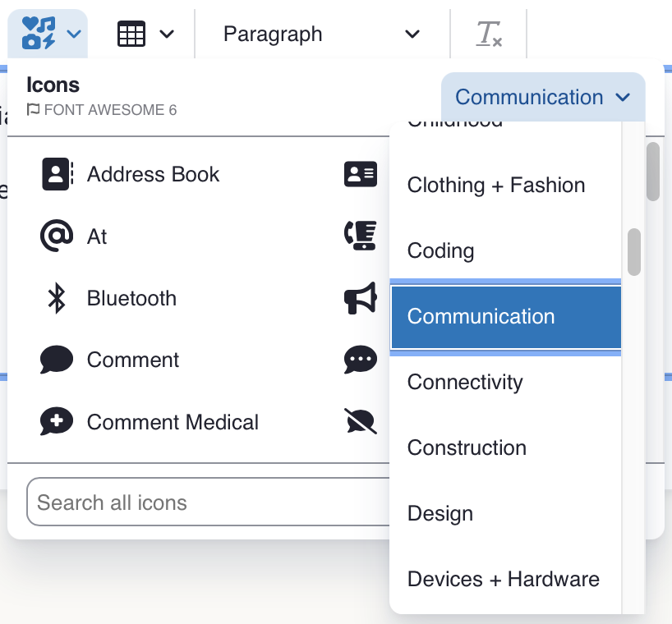
Task: Choose the Design category
Action: [x=440, y=514]
